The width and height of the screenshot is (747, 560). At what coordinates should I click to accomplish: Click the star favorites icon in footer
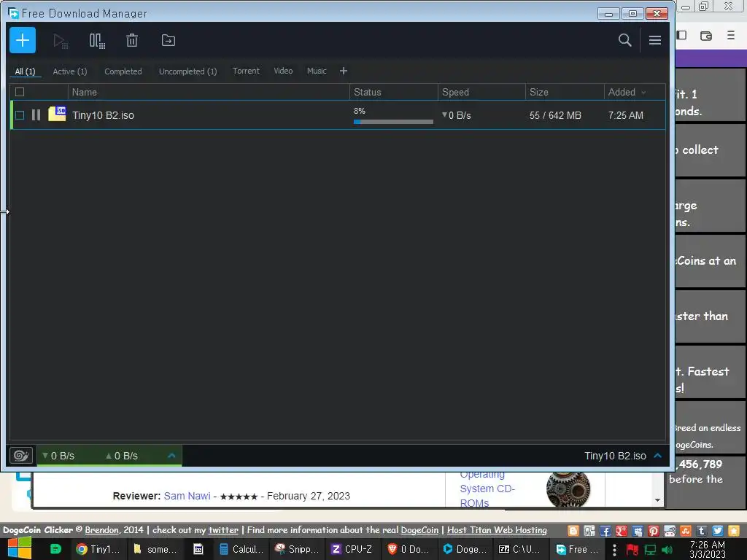(734, 531)
